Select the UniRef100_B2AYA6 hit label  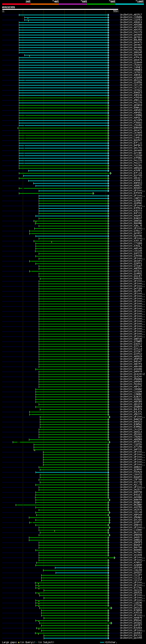click(131, 236)
